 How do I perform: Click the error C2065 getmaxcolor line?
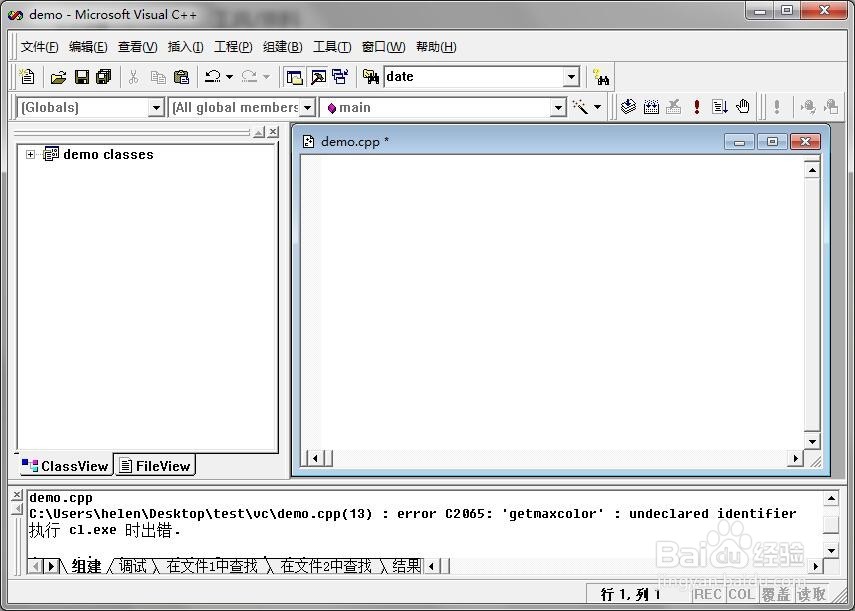413,513
